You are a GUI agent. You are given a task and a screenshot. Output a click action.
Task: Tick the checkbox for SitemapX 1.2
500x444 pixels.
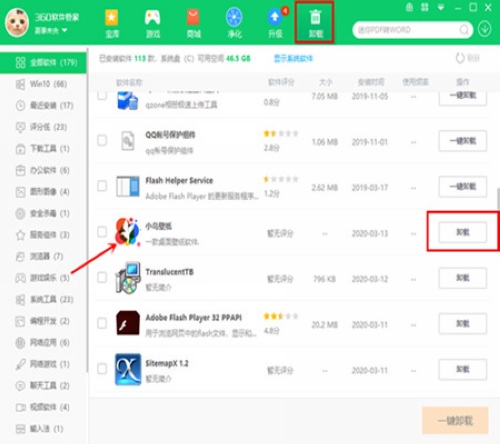pos(102,369)
